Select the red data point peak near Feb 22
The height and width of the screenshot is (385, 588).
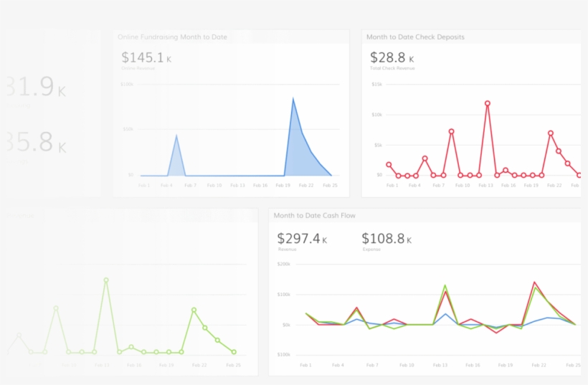pos(551,133)
